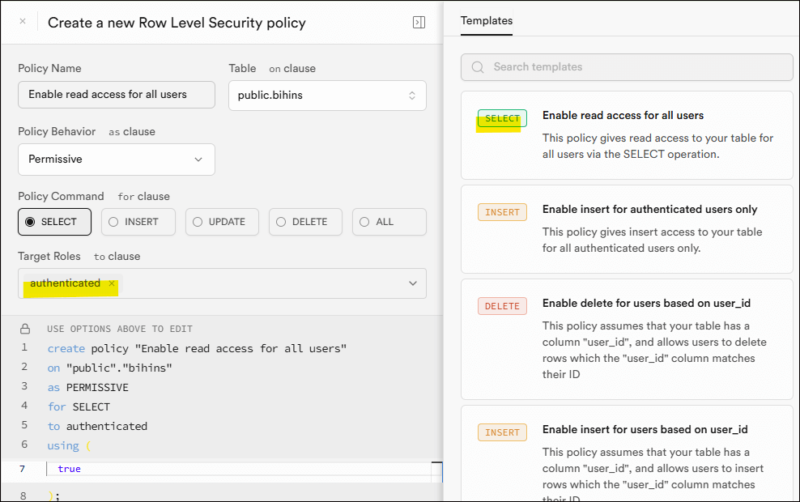Expand the Target Roles dropdown chevron

coord(413,284)
